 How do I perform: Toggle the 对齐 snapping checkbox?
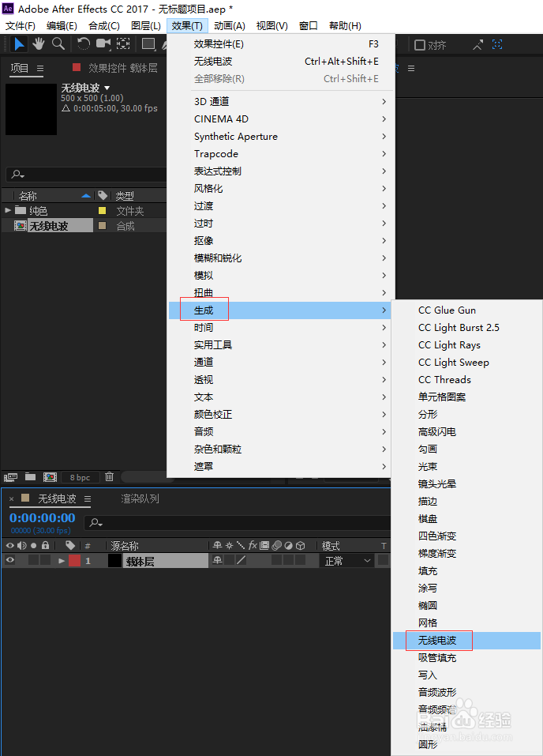[x=420, y=45]
